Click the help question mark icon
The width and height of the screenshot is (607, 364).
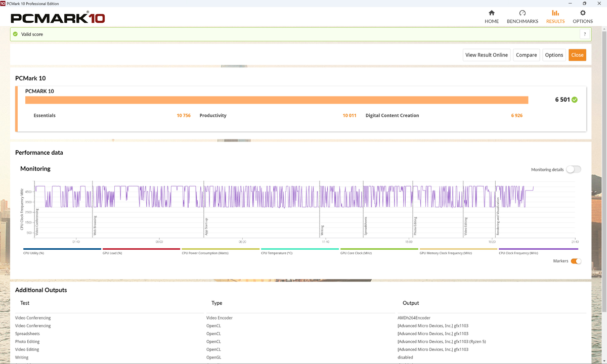(x=585, y=34)
